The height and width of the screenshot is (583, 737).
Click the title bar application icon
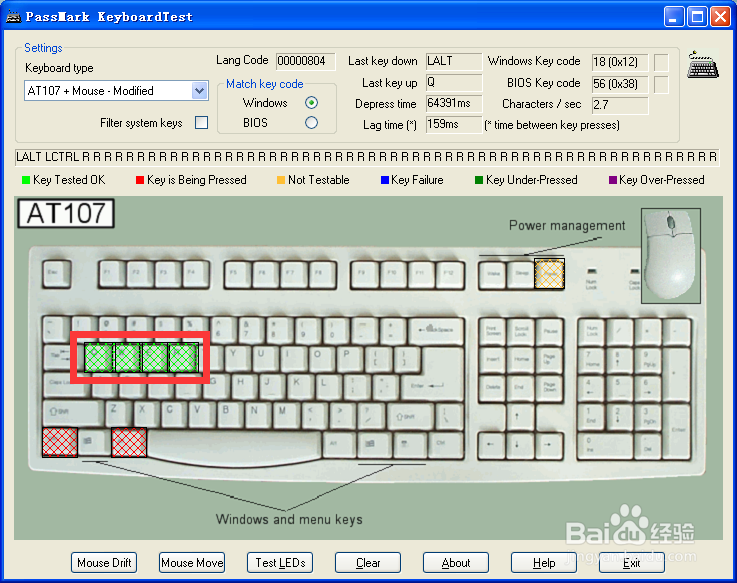[x=13, y=17]
